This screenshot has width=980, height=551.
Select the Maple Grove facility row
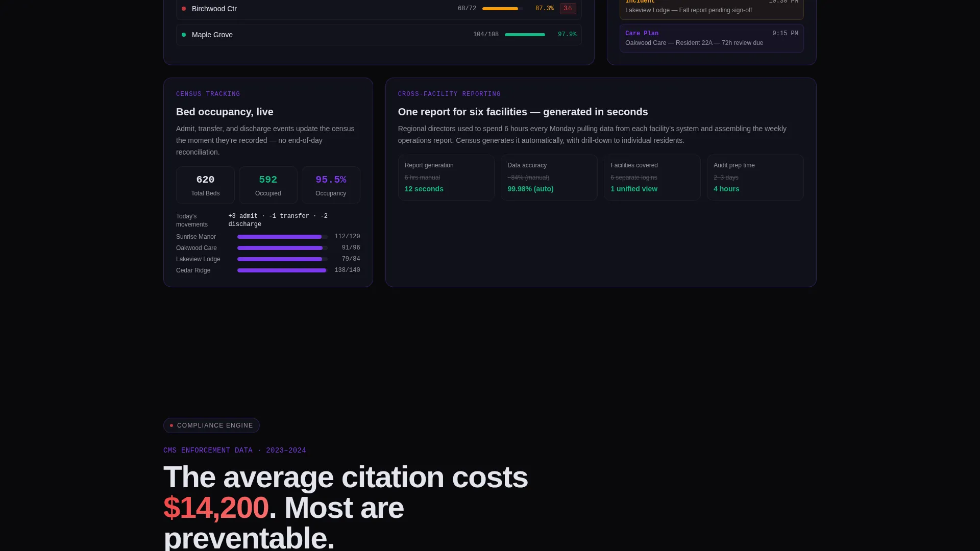pos(379,35)
